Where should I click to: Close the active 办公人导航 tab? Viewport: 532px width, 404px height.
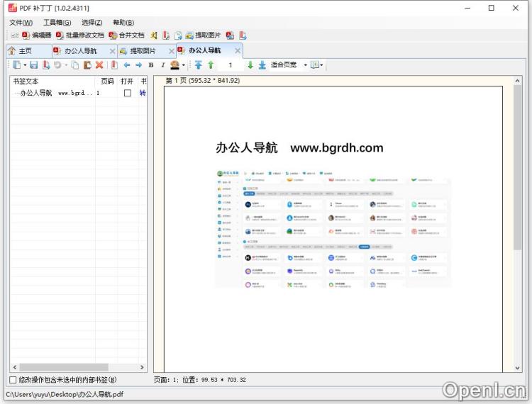(238, 50)
